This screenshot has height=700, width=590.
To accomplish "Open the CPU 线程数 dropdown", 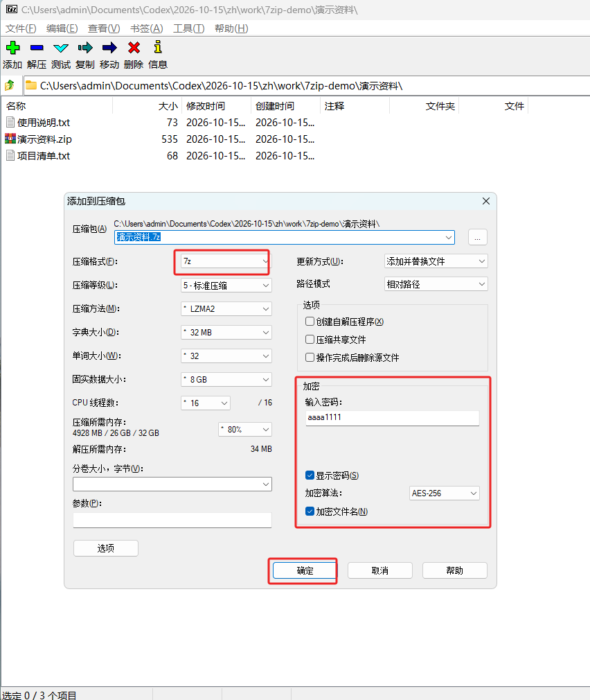I will tap(206, 403).
